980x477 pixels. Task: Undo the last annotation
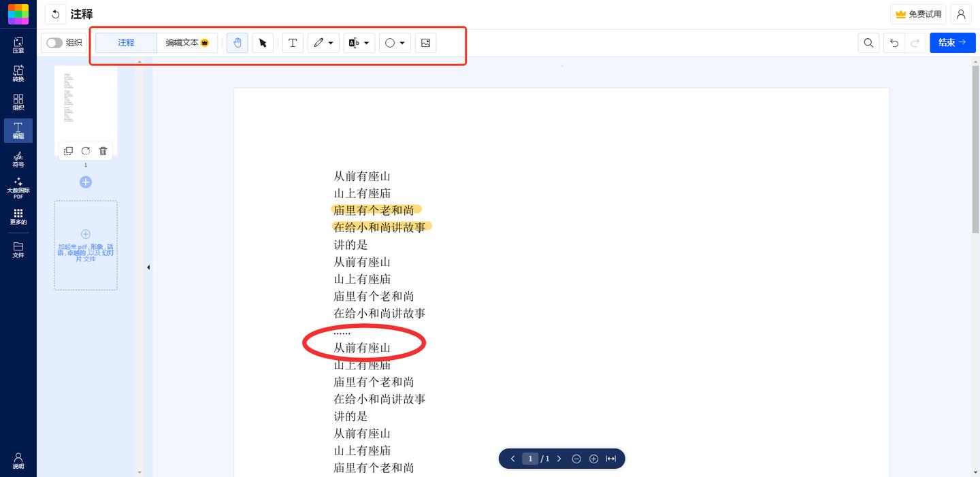[894, 42]
